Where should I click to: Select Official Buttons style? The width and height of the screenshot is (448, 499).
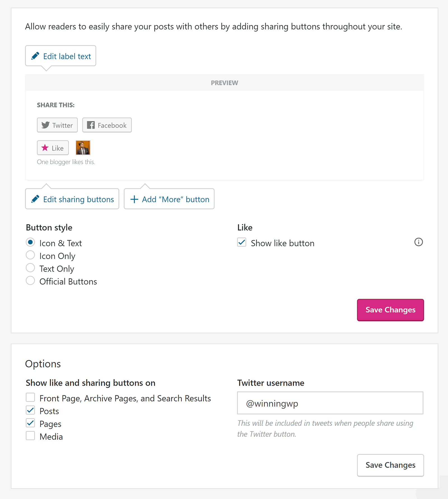pos(30,281)
